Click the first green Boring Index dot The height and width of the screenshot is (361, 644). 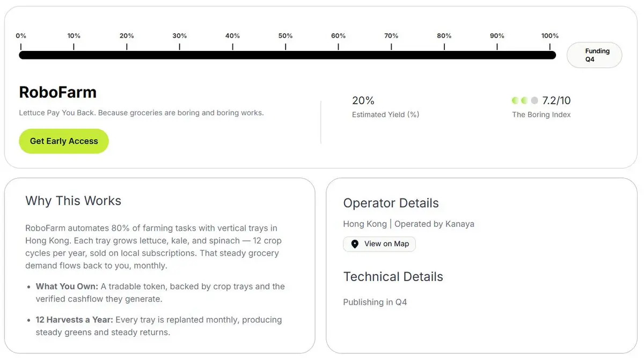tap(515, 100)
